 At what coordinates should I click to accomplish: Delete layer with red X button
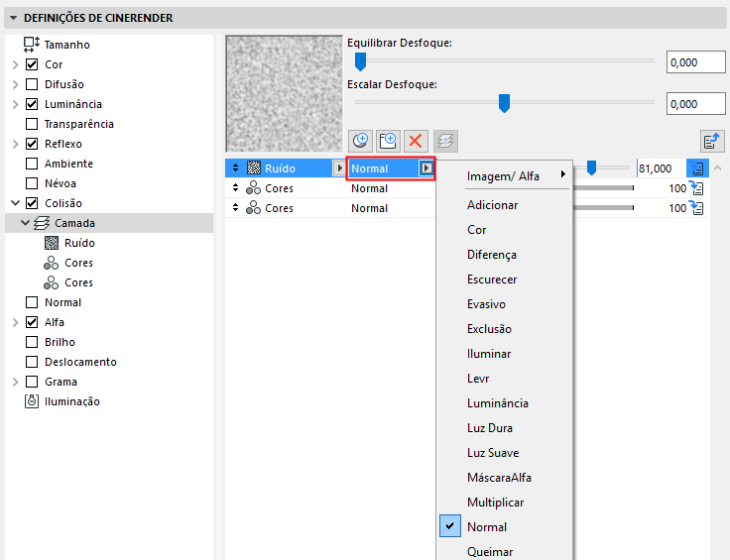[416, 141]
